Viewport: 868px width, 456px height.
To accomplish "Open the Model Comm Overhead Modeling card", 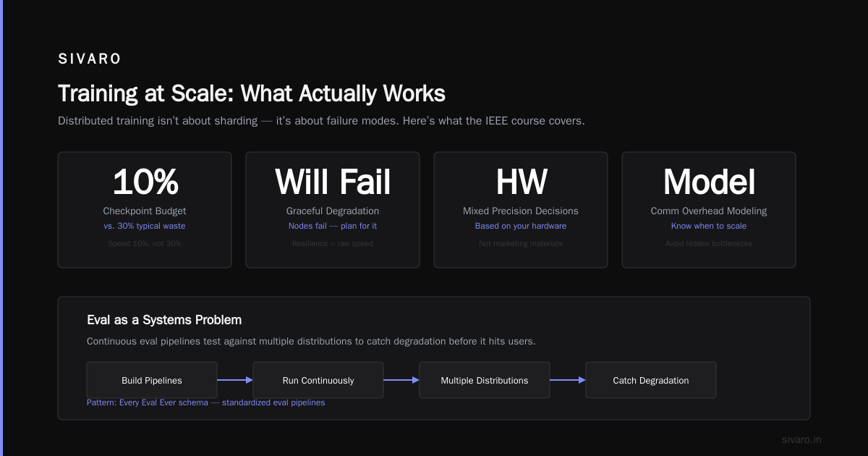I will [x=709, y=210].
